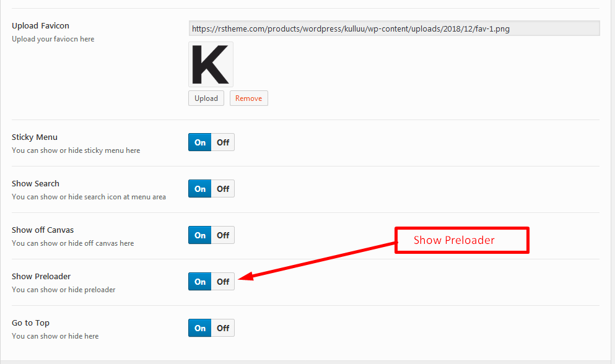Turn off the Show off Canvas option
Image resolution: width=615 pixels, height=364 pixels.
pos(223,235)
